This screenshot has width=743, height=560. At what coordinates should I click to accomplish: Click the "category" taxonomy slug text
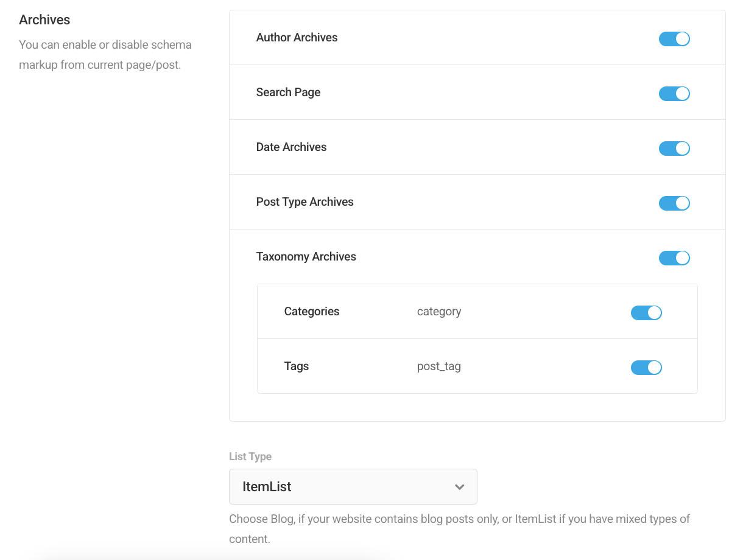(439, 311)
